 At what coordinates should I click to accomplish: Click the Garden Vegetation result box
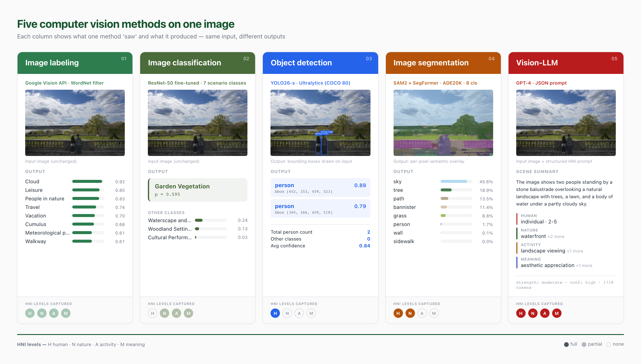coord(198,190)
